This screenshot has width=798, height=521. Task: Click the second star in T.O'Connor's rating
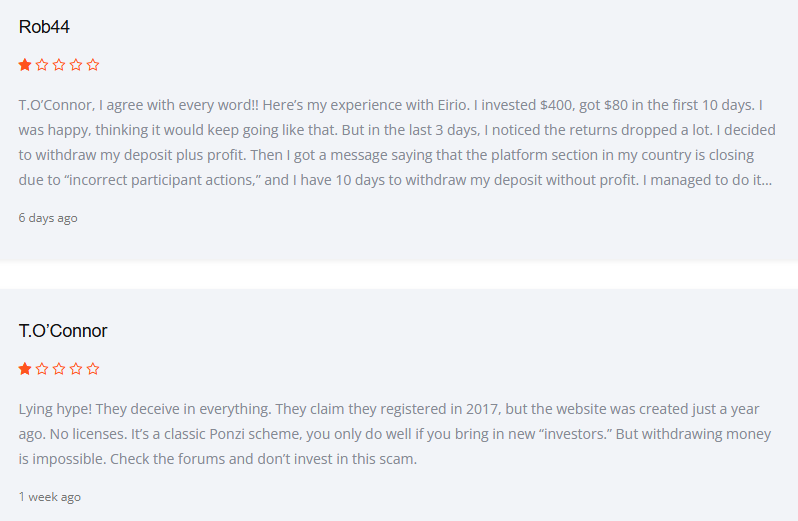pyautogui.click(x=42, y=368)
